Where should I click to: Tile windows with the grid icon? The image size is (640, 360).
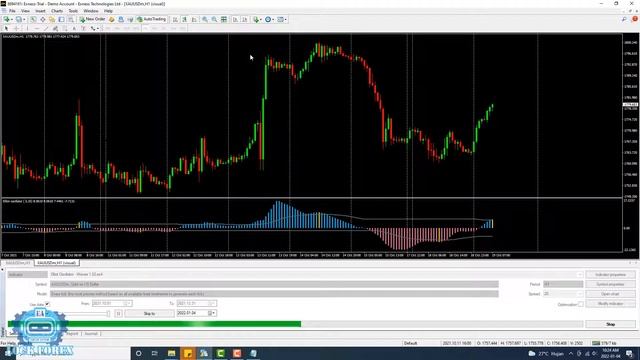point(224,19)
